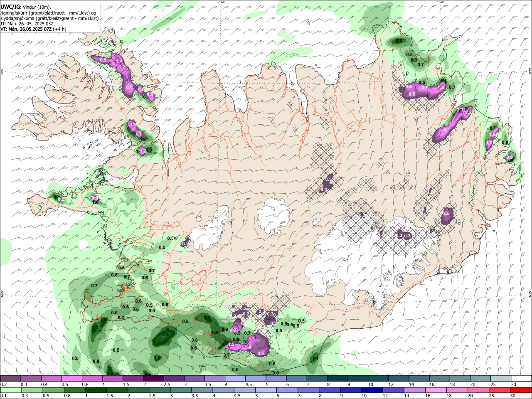
Task: Click the red swatch ending the rain legend
Action: (521, 390)
